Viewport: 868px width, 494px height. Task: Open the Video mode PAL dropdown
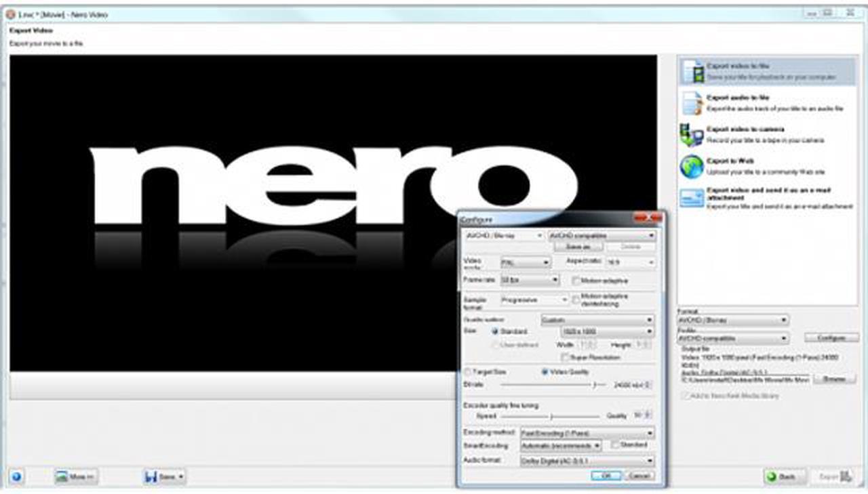point(526,262)
